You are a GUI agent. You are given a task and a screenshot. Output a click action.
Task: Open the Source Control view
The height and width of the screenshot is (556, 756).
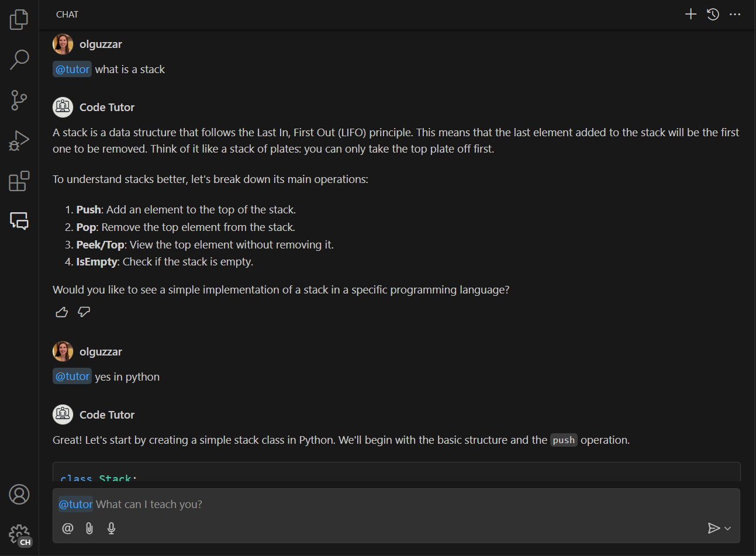click(18, 100)
